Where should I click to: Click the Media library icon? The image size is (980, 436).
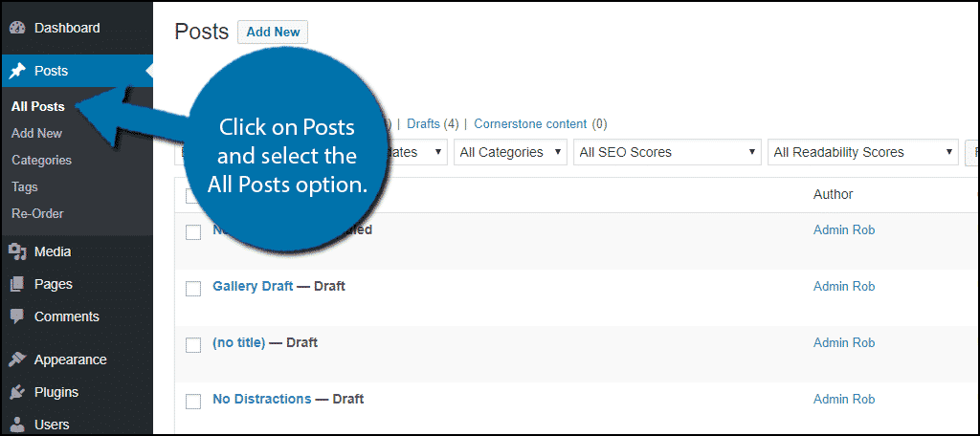coord(17,251)
